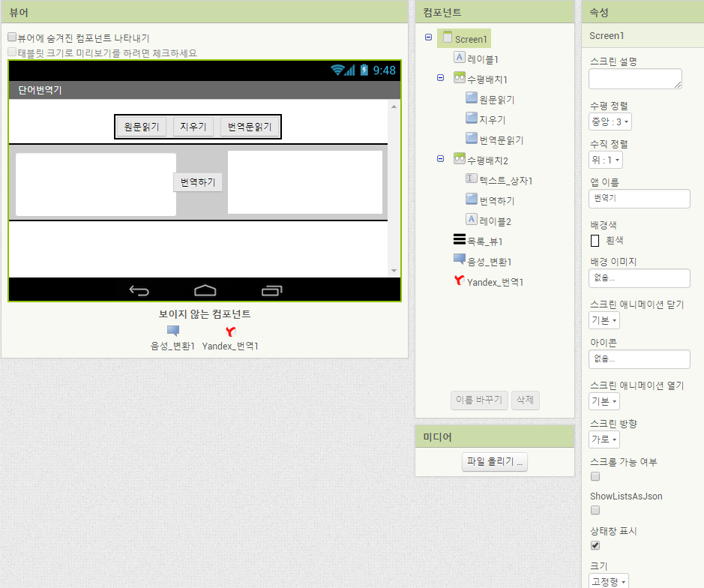Click the 번역하기 button in the preview
The image size is (704, 588).
198,182
